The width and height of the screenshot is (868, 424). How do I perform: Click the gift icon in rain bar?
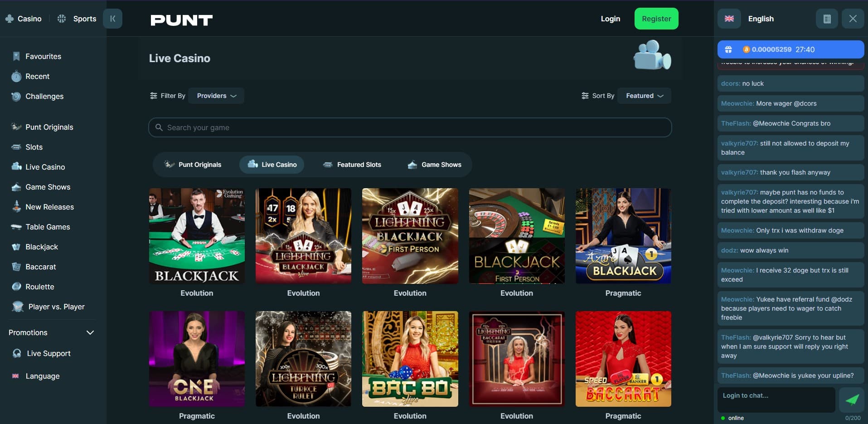tap(728, 49)
